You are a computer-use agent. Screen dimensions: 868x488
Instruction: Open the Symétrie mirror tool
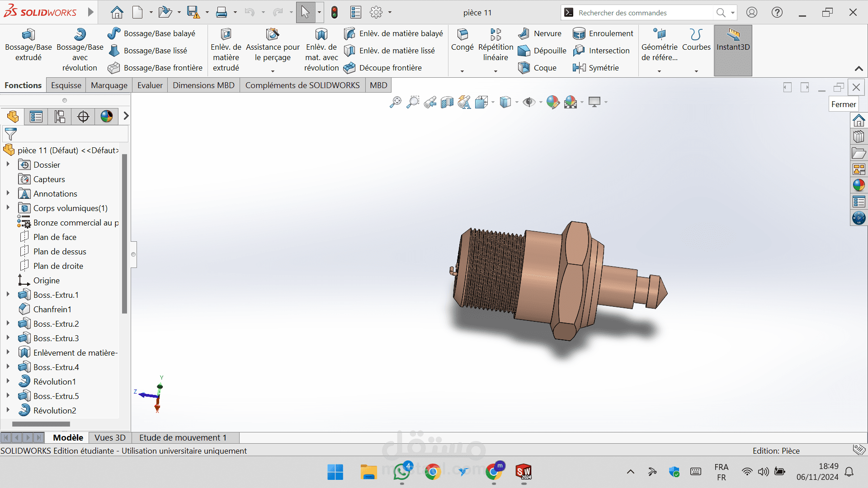[596, 68]
